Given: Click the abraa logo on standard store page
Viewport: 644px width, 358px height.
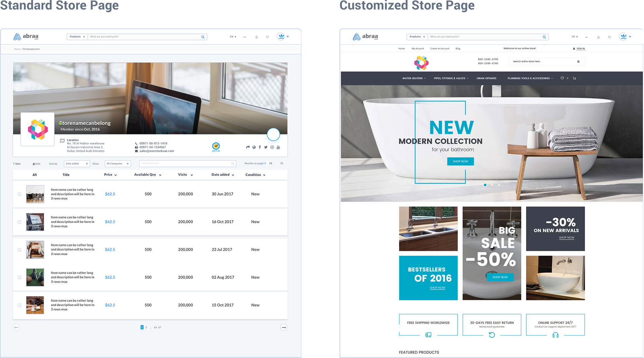Looking at the screenshot, I should (x=26, y=37).
